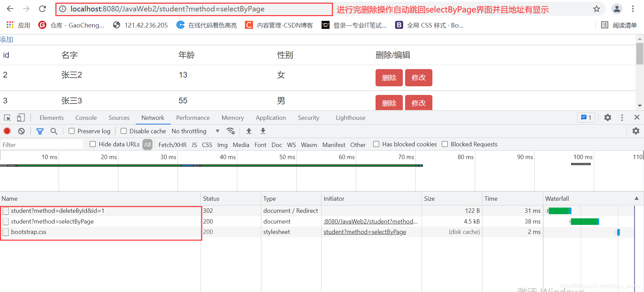This screenshot has height=292, width=644.
Task: Sort by the Waterfall column arrow
Action: tap(636, 198)
